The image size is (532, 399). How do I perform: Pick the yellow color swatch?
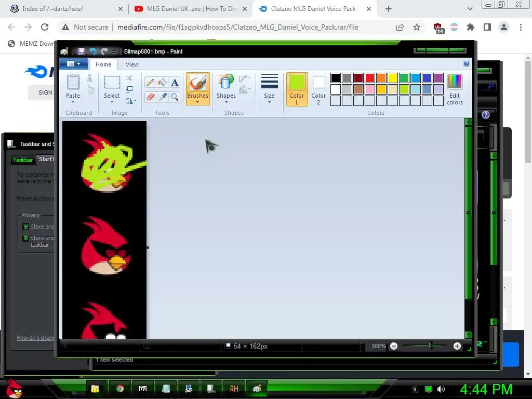393,78
